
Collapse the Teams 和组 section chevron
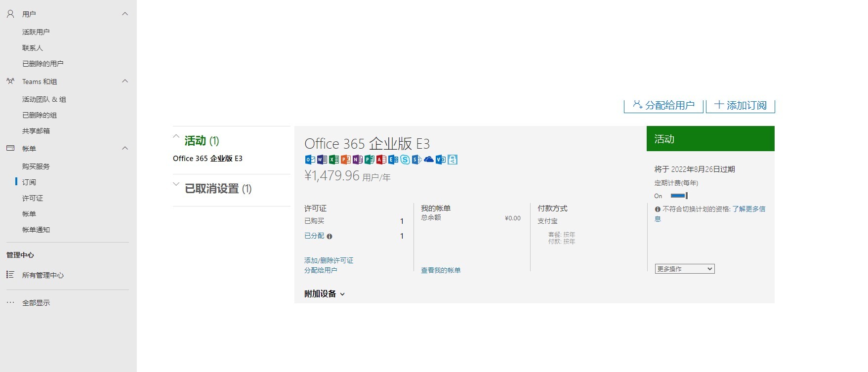125,81
